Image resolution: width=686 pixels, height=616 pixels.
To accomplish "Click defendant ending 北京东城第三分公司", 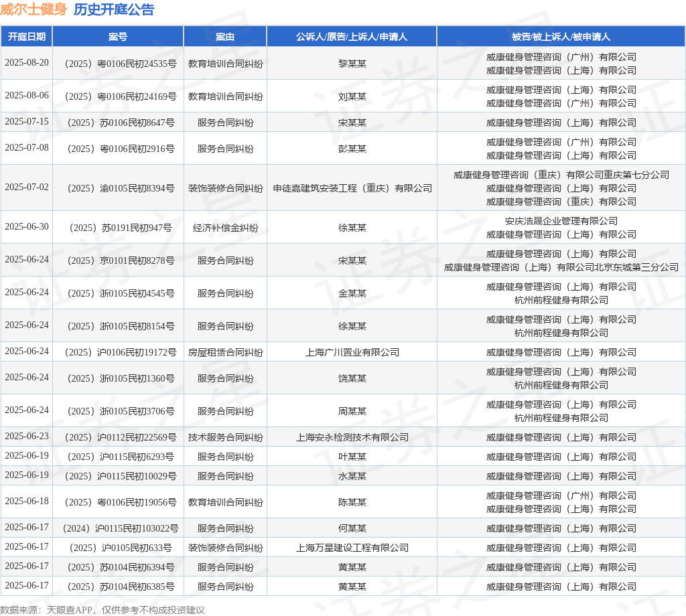I will pyautogui.click(x=636, y=268).
